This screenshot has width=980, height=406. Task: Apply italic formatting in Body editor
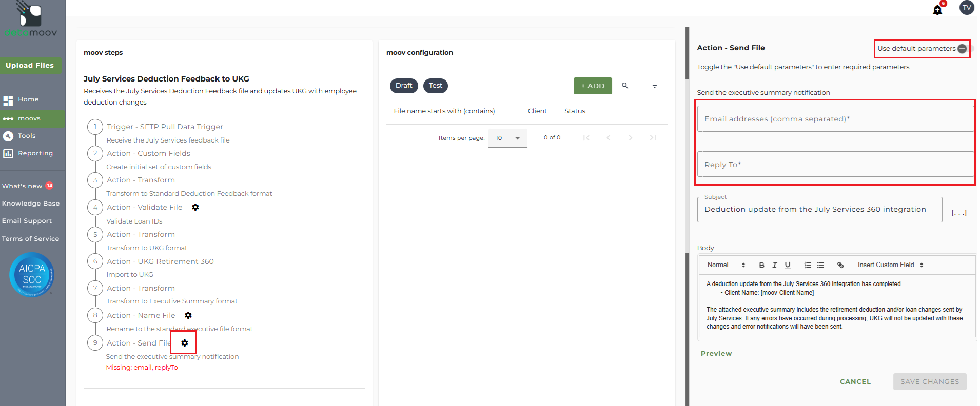(x=774, y=265)
